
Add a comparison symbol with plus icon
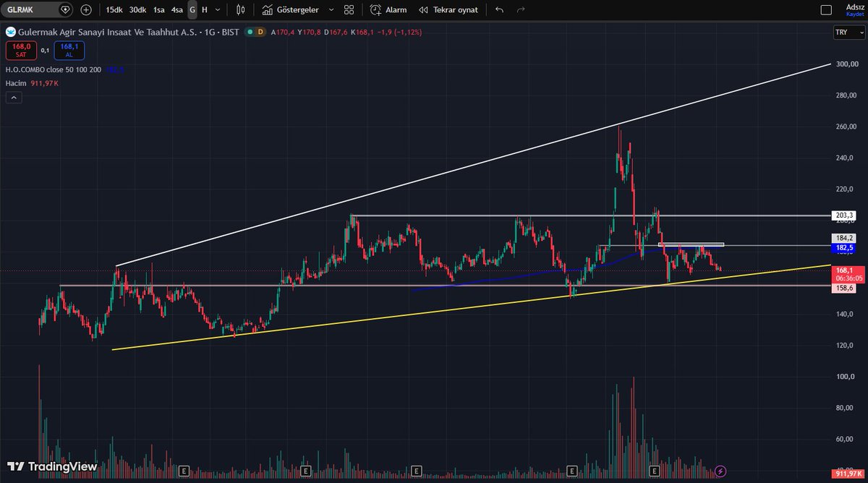pyautogui.click(x=86, y=10)
